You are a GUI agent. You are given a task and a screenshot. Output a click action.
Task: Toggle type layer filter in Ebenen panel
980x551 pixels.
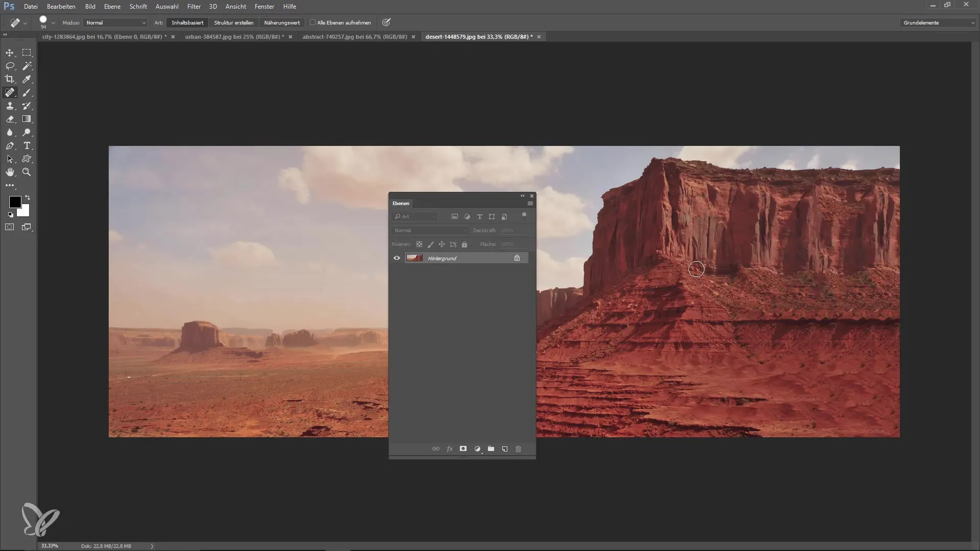pos(479,217)
